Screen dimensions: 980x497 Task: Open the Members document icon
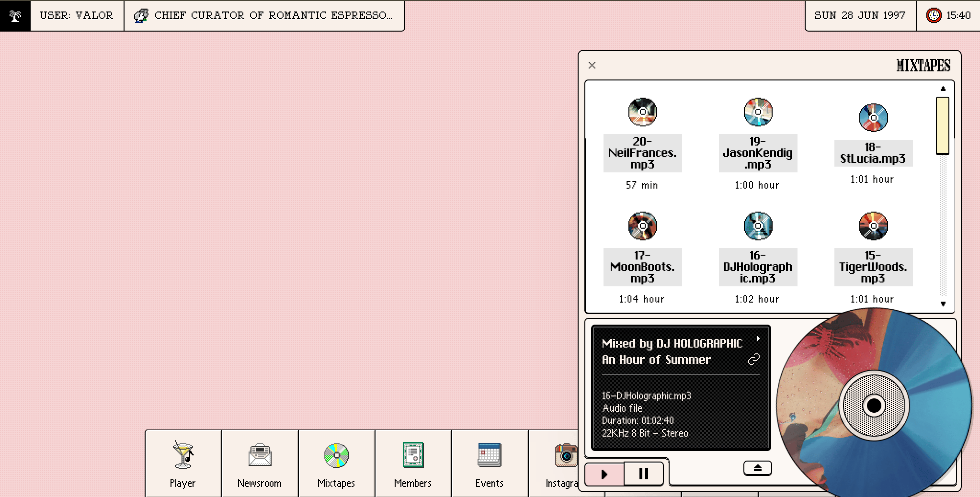pyautogui.click(x=413, y=454)
